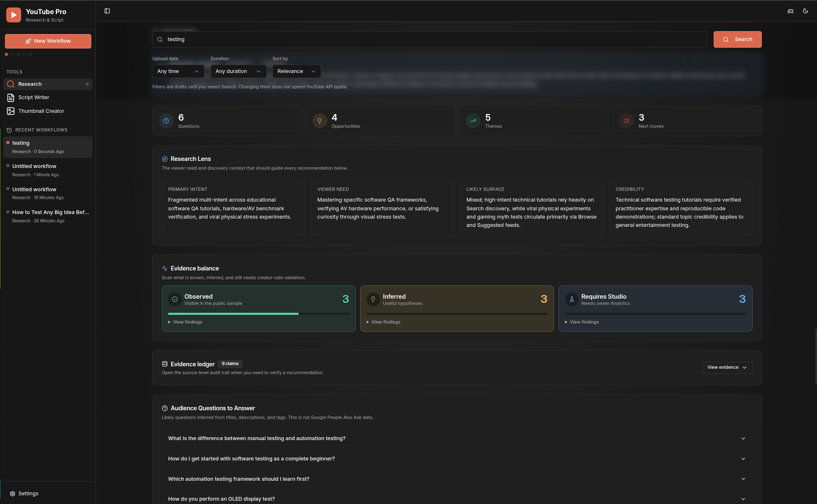Image resolution: width=817 pixels, height=504 pixels.
Task: Open the Untitled workflow from 1 minute ago
Action: (x=48, y=170)
